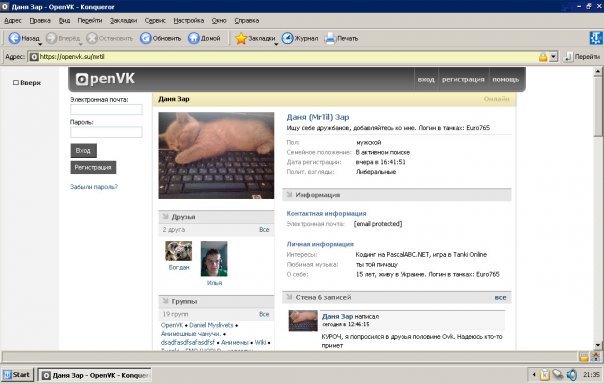Viewport: 604px width, 384px height.
Task: Open friend Богдан's avatar thumbnail
Action: click(178, 251)
